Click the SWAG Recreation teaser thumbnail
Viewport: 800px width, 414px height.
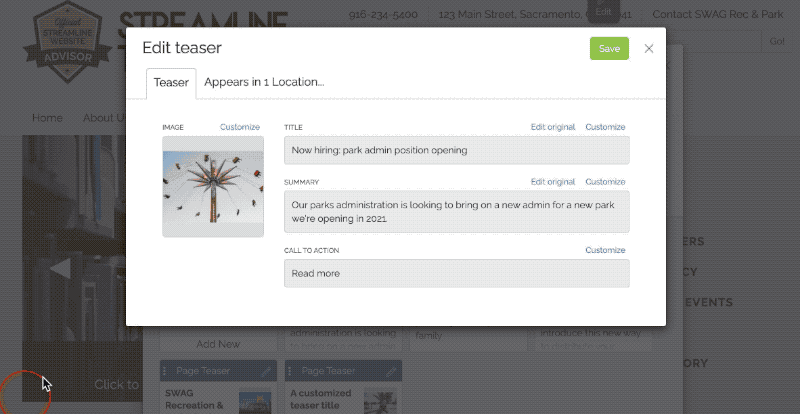click(x=255, y=403)
